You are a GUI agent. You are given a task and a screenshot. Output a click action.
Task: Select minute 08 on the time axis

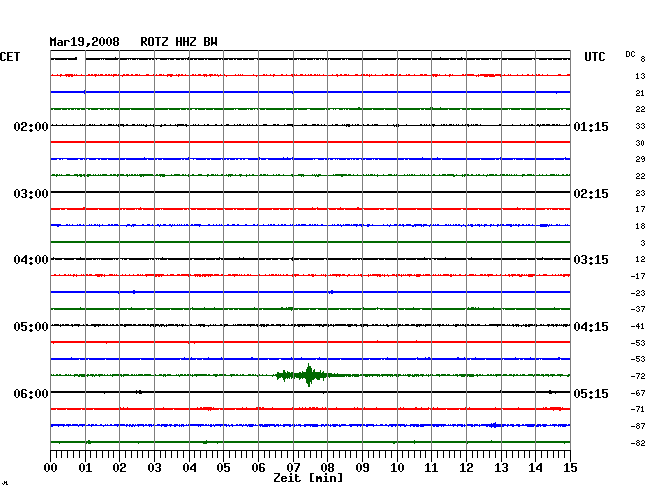327,467
